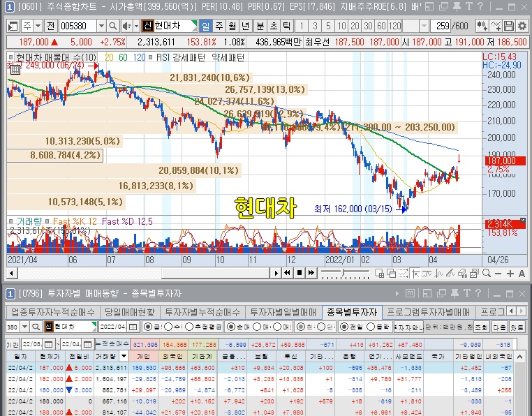This screenshot has width=532, height=416.
Task: Switch to 당일매매현황 tab
Action: pos(130,312)
